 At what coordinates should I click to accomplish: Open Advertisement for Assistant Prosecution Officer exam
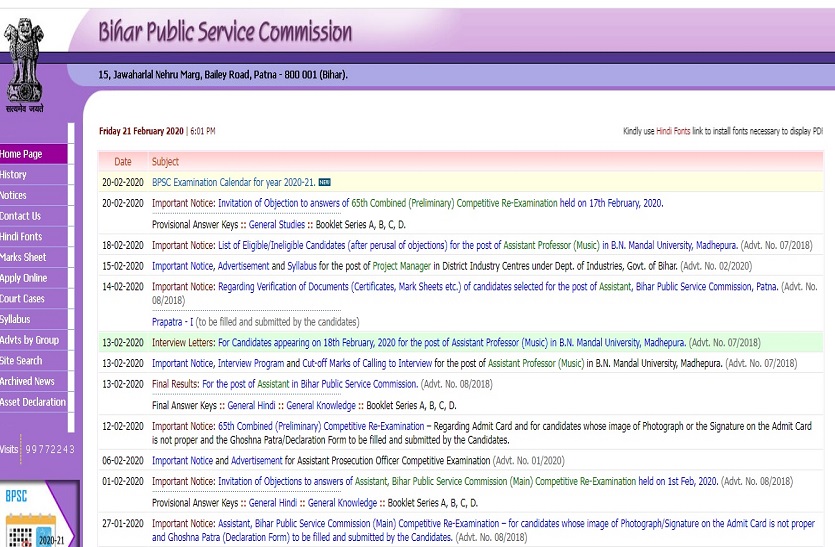[x=257, y=461]
